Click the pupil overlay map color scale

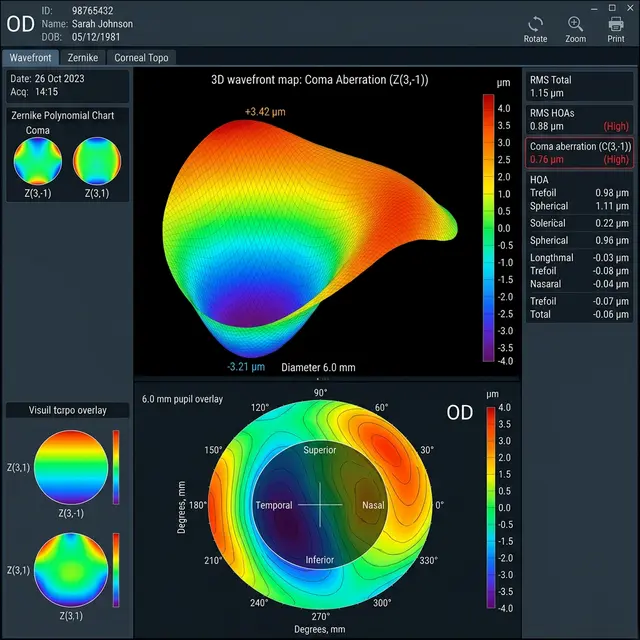coord(489,507)
